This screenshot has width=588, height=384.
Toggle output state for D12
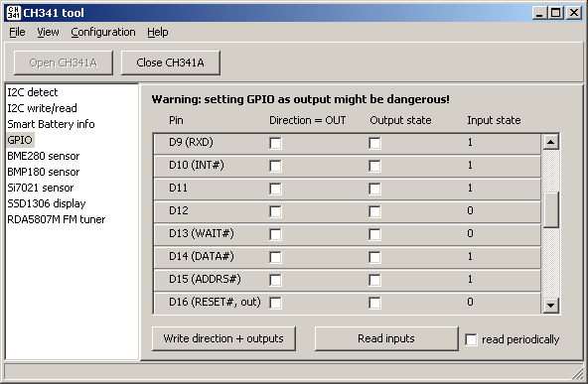(374, 211)
